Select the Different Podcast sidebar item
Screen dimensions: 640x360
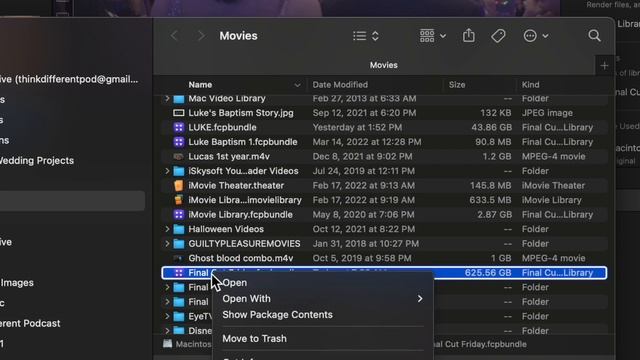[30, 323]
